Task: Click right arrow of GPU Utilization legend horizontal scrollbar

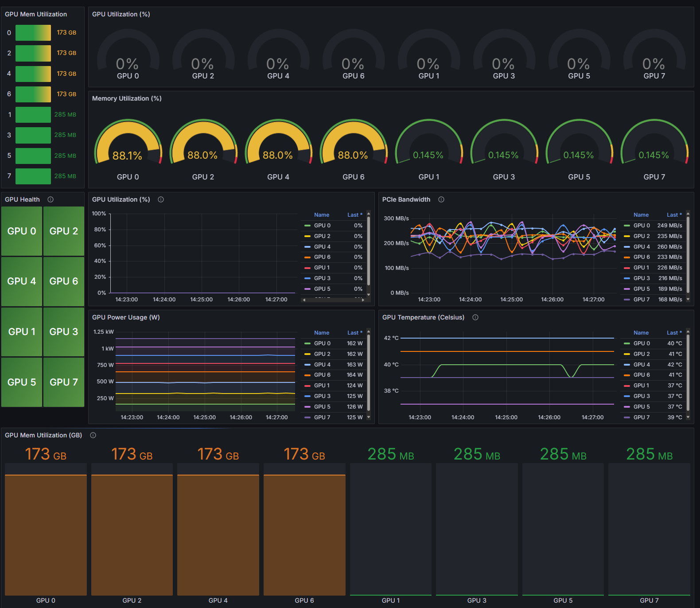Action: (363, 300)
